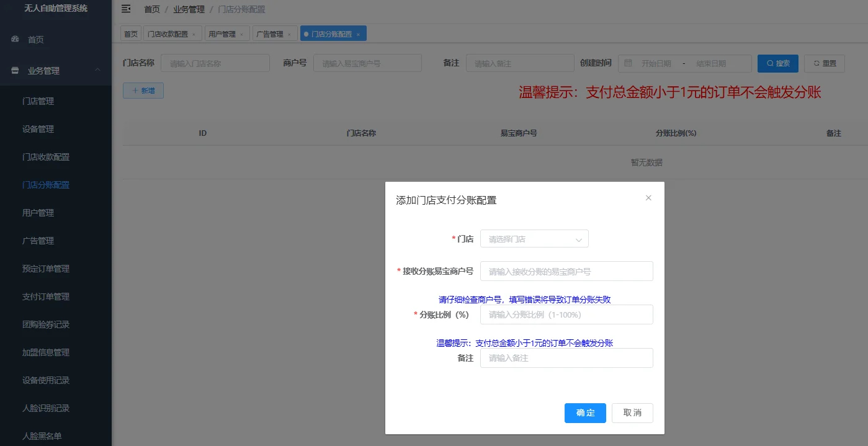
Task: Click the 分账比例 percentage input field
Action: [x=566, y=314]
